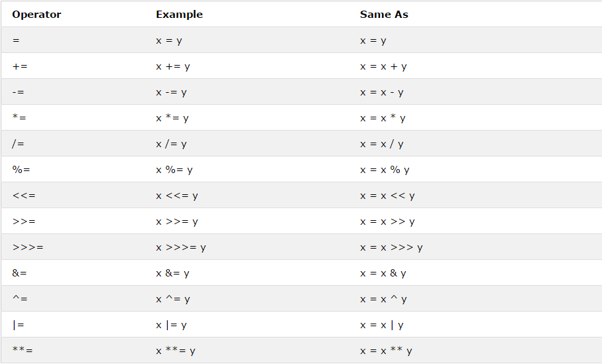Screen dimensions: 602x364
Task: Click the /= operator in first column
Action: point(18,144)
